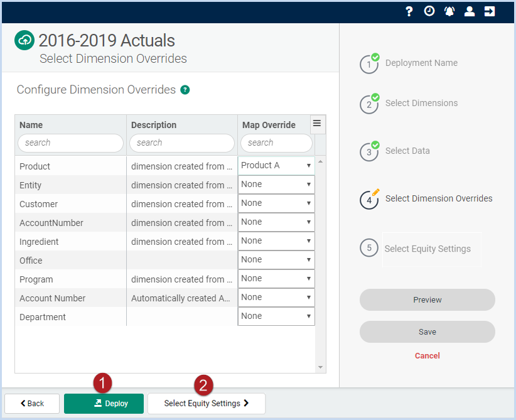Open Department Map Override dropdown
Image resolution: width=516 pixels, height=420 pixels.
tap(276, 316)
